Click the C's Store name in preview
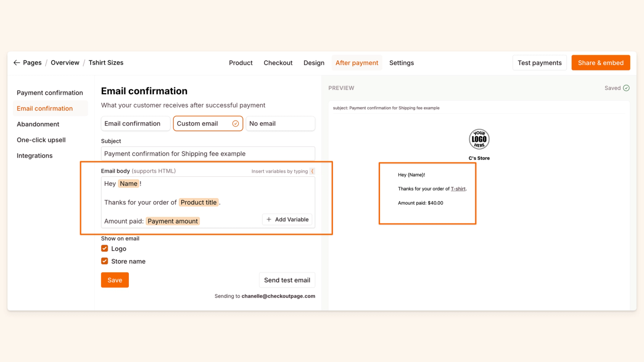This screenshot has width=644, height=362. click(x=479, y=158)
